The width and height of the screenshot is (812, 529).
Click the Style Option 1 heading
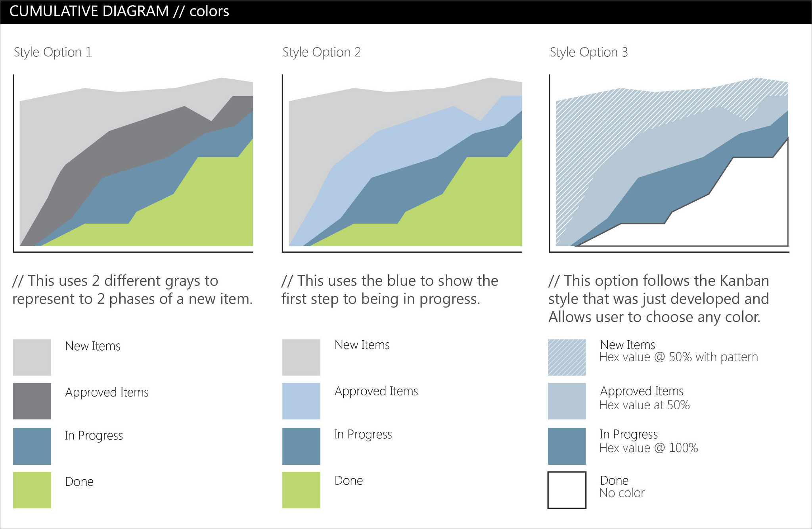tap(53, 52)
